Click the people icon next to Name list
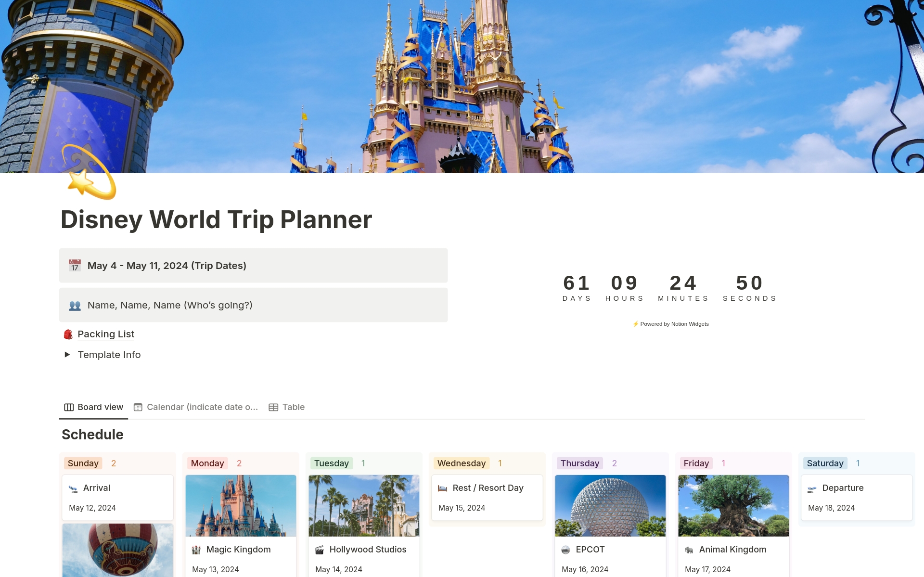The width and height of the screenshot is (924, 577). (75, 306)
